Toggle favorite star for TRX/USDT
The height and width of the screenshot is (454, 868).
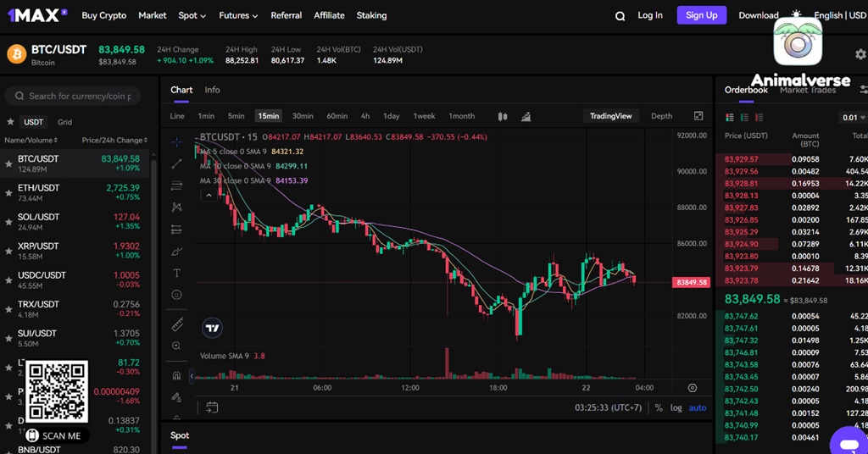(x=8, y=309)
